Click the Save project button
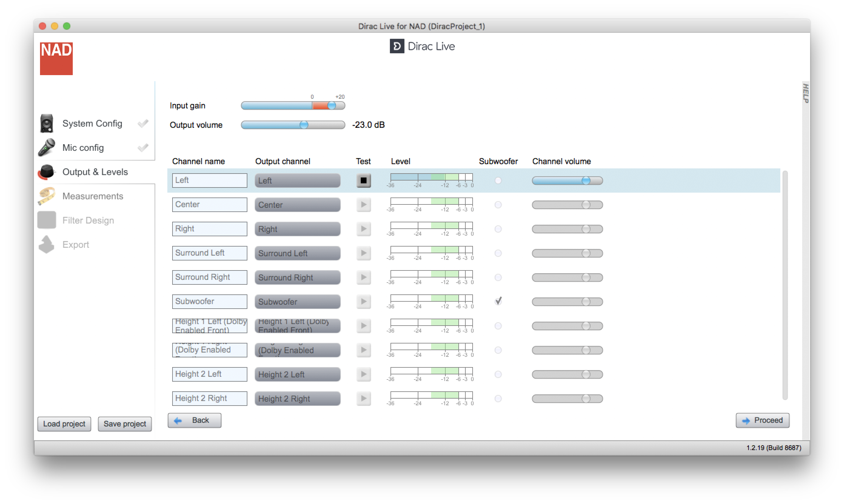 [x=125, y=423]
